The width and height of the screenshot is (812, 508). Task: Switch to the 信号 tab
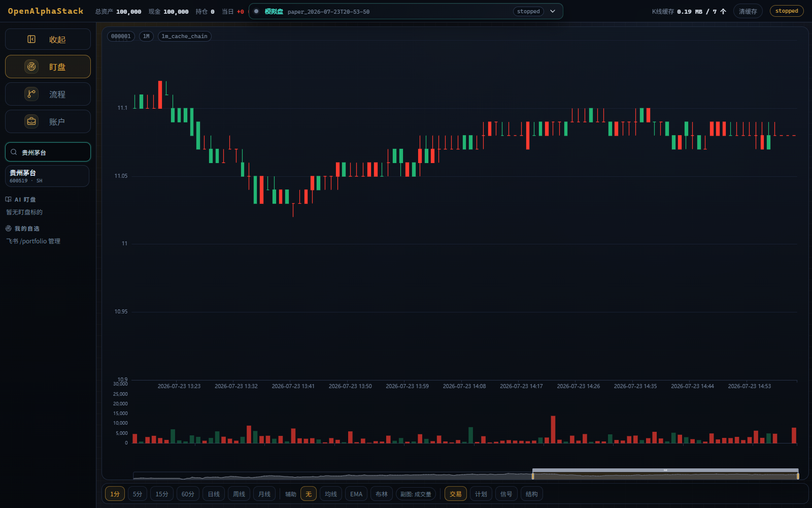[506, 494]
